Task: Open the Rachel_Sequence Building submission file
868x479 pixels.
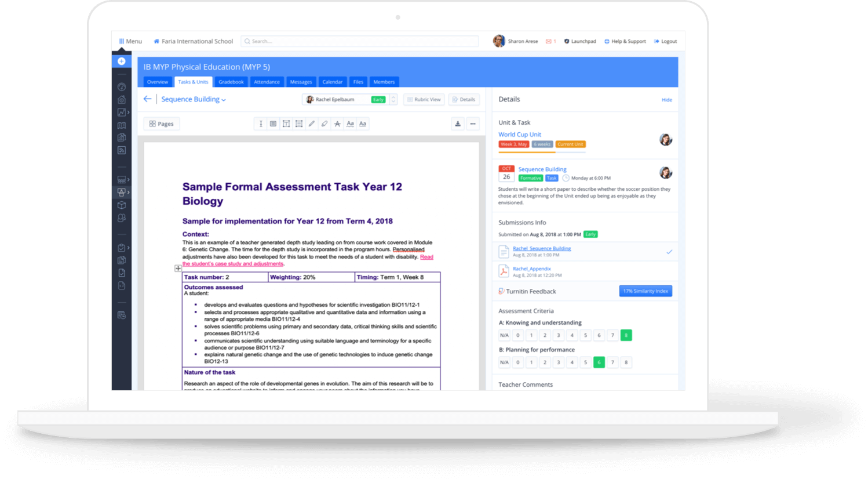Action: 542,248
